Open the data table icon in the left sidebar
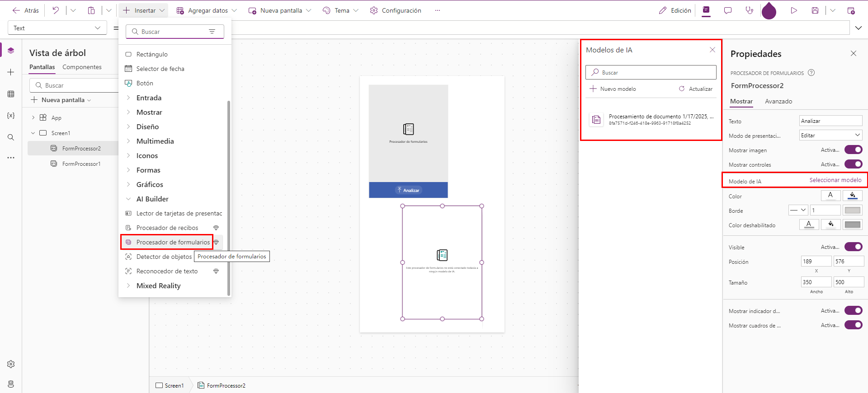 click(11, 94)
